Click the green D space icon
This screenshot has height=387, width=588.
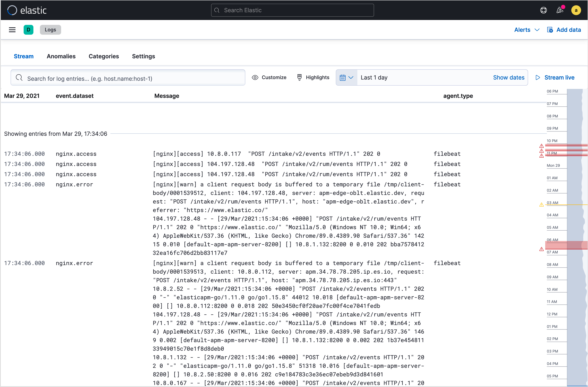[28, 30]
